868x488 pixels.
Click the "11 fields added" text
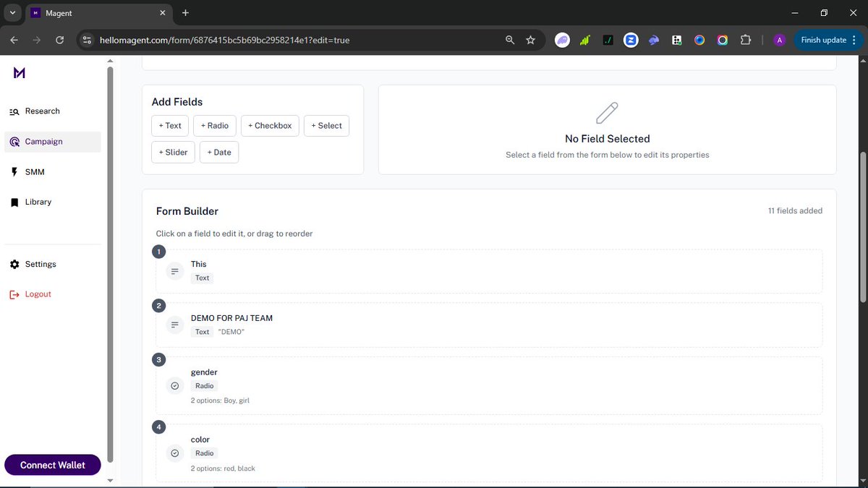(x=795, y=211)
